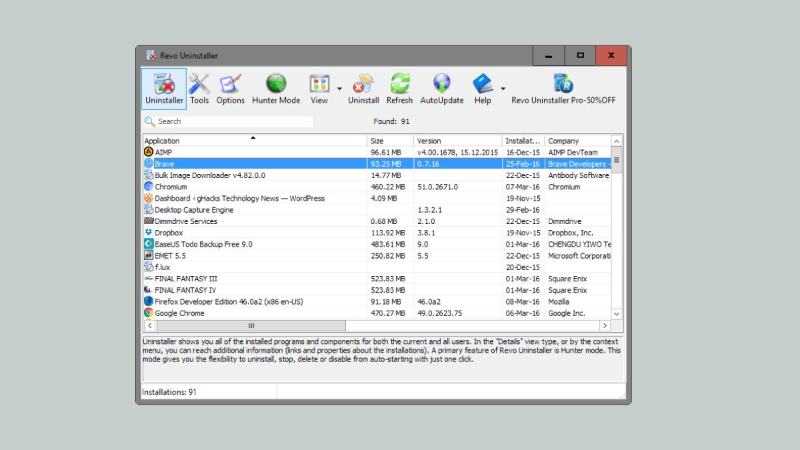Select EaseUS Todo Backup Free 9.0 row

377,244
